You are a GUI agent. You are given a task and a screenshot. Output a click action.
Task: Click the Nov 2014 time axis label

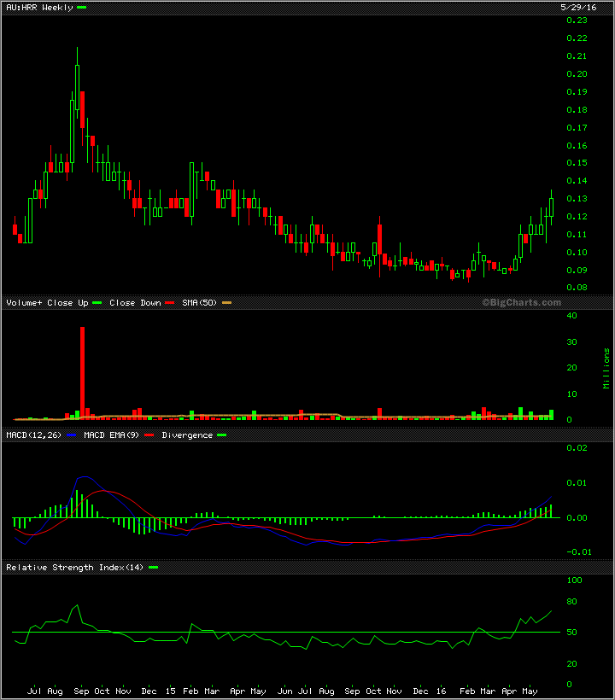coord(123,691)
